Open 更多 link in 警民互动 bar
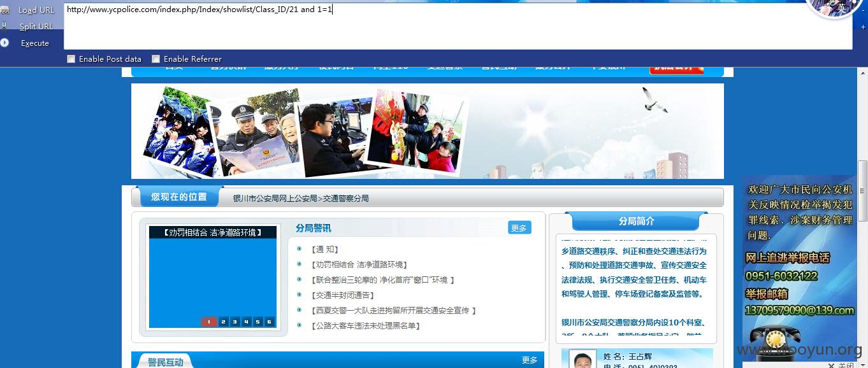Image resolution: width=868 pixels, height=368 pixels. pyautogui.click(x=530, y=360)
